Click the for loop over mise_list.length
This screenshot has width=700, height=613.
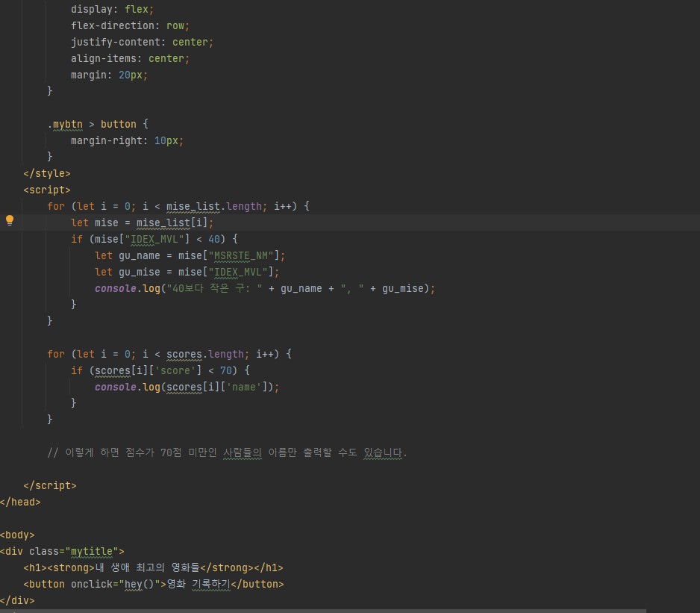pyautogui.click(x=178, y=206)
